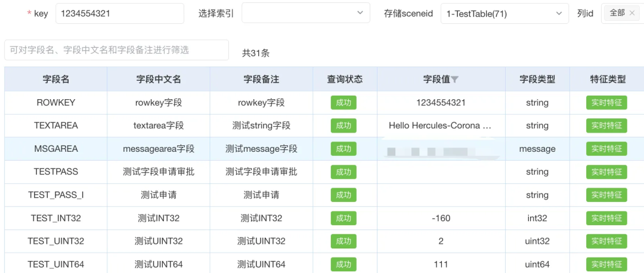Open the 存储sceneid dropdown showing 1-TestTable(71)
Image resolution: width=644 pixels, height=273 pixels.
point(504,13)
